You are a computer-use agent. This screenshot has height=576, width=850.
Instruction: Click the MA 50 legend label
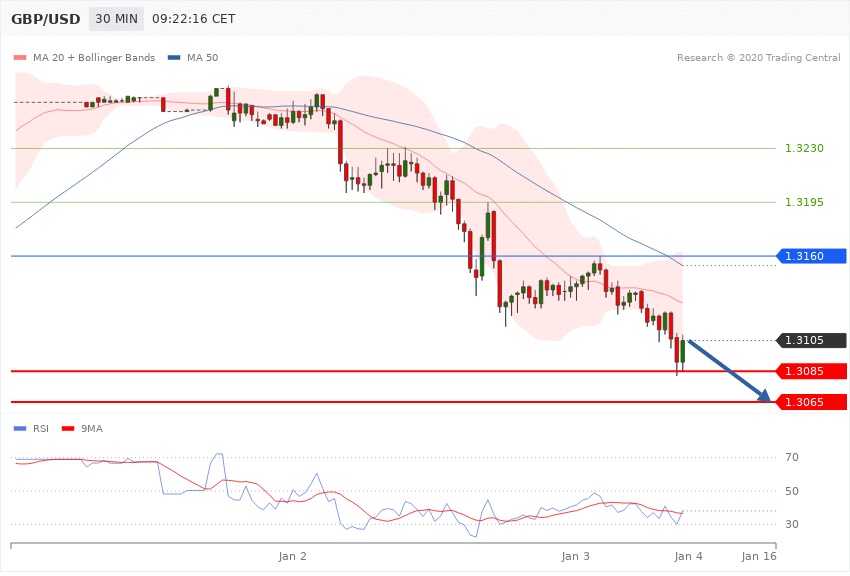[x=202, y=57]
